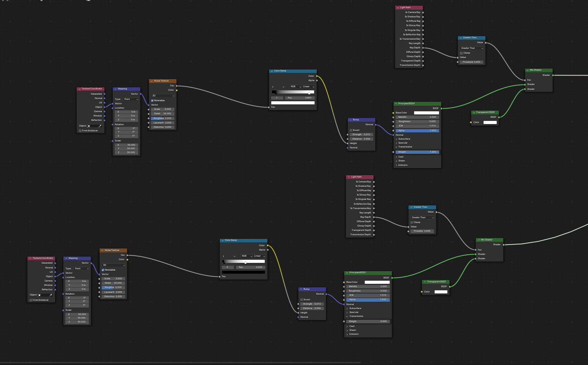Open Color swatch on the upper Transparent BSDF

point(490,122)
